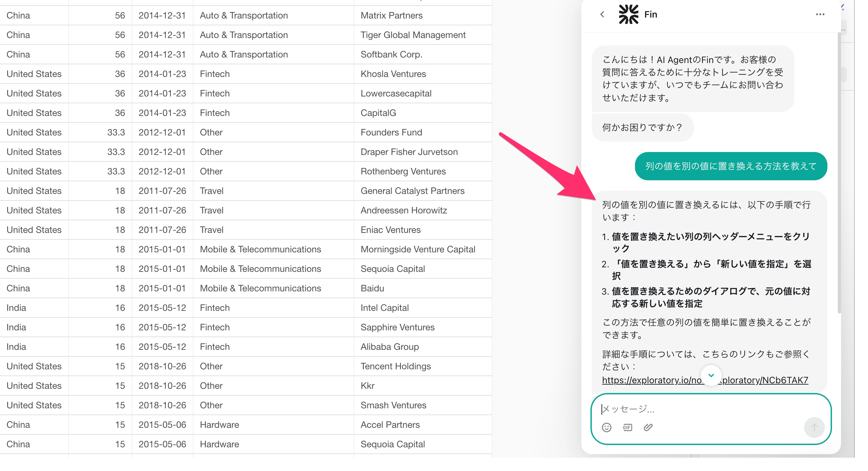Click '2011-07-26' in the Andreessen Horowitz row
Viewport: 868px width, 471px height.
tap(162, 210)
